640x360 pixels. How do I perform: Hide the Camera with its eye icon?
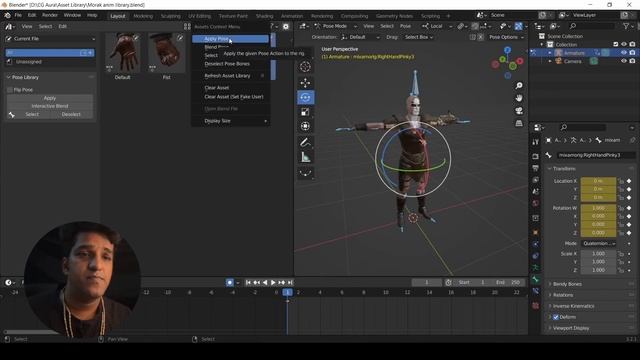(x=624, y=61)
